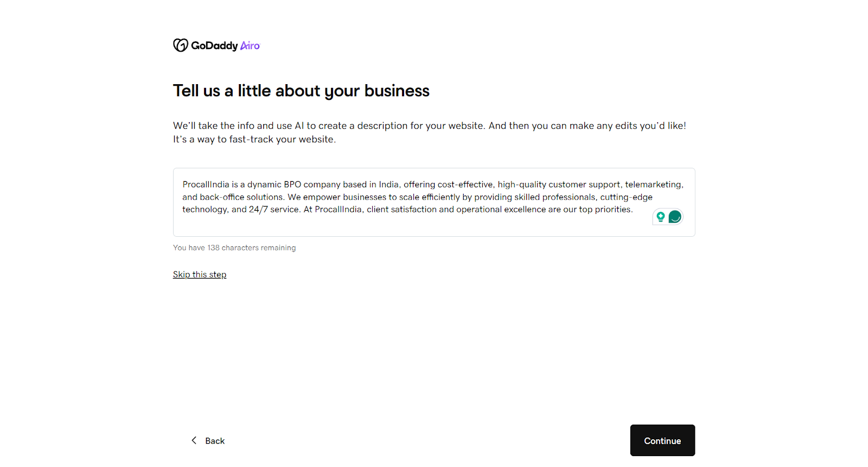Viewport: 868px width, 467px height.
Task: Click the GoDaddy heart logo icon
Action: pos(180,45)
